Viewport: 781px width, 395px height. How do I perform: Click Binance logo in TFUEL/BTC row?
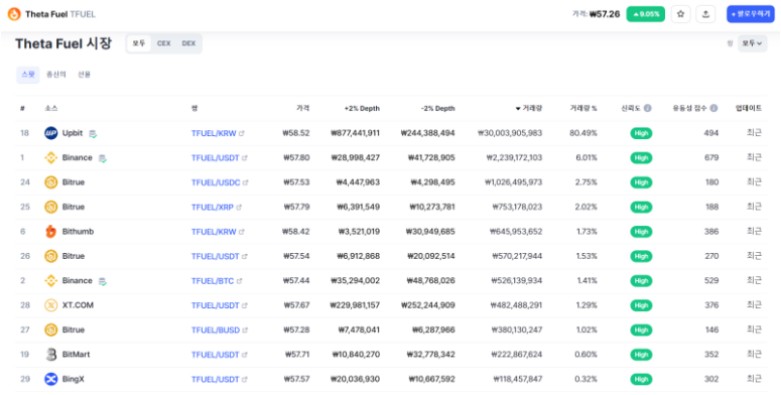coord(51,281)
